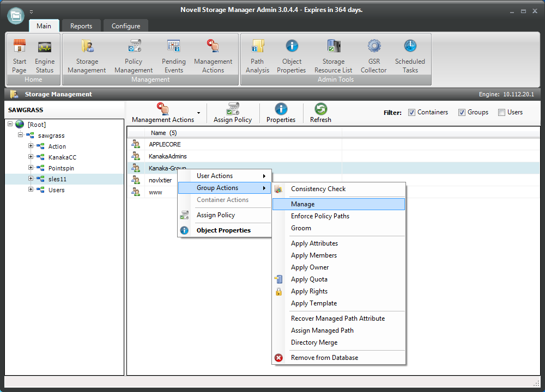Screen dimensions: 545x392
Task: Open the Storage Resource List
Action: [x=334, y=56]
